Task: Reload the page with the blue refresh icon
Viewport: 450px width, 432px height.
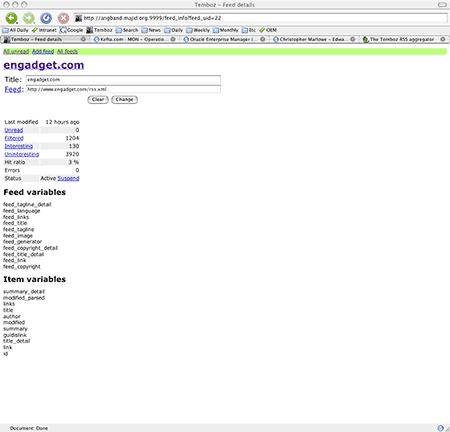Action: pyautogui.click(x=46, y=18)
